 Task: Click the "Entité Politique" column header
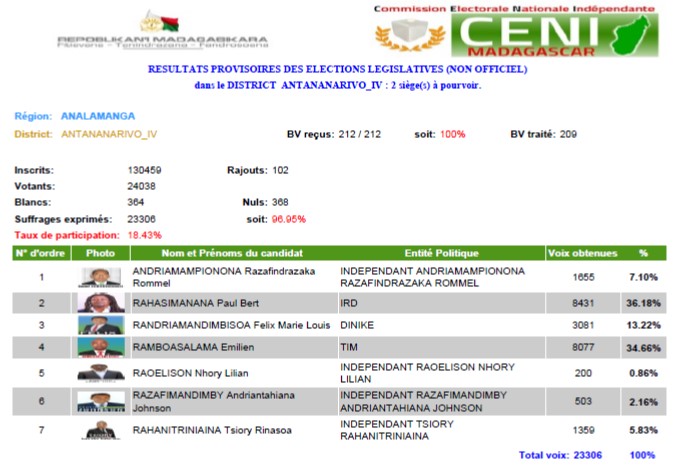click(x=442, y=253)
